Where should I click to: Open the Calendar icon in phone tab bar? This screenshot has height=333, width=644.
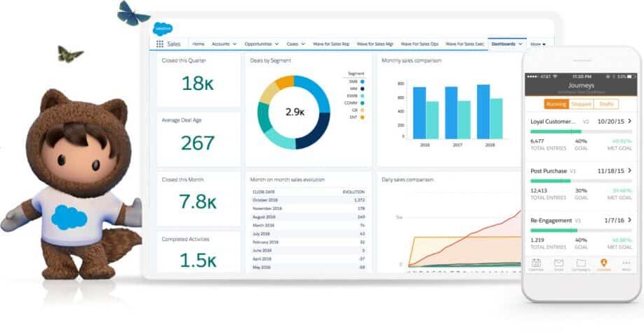(x=536, y=263)
